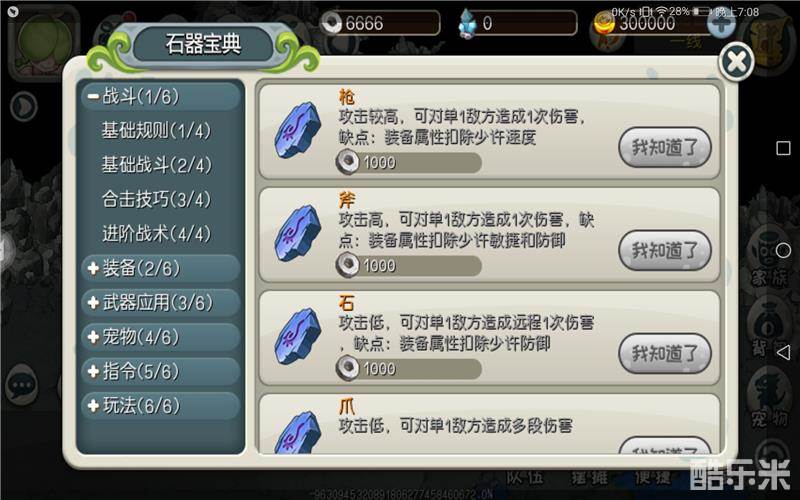Open 合击技巧(3/4) sub-item
The height and width of the screenshot is (500, 800).
click(x=156, y=199)
